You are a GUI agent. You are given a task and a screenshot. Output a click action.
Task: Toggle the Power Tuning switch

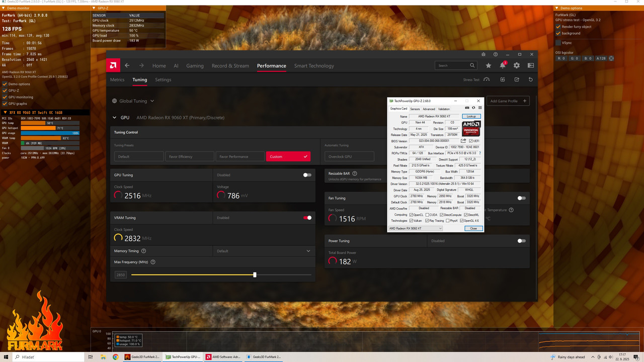[521, 241]
